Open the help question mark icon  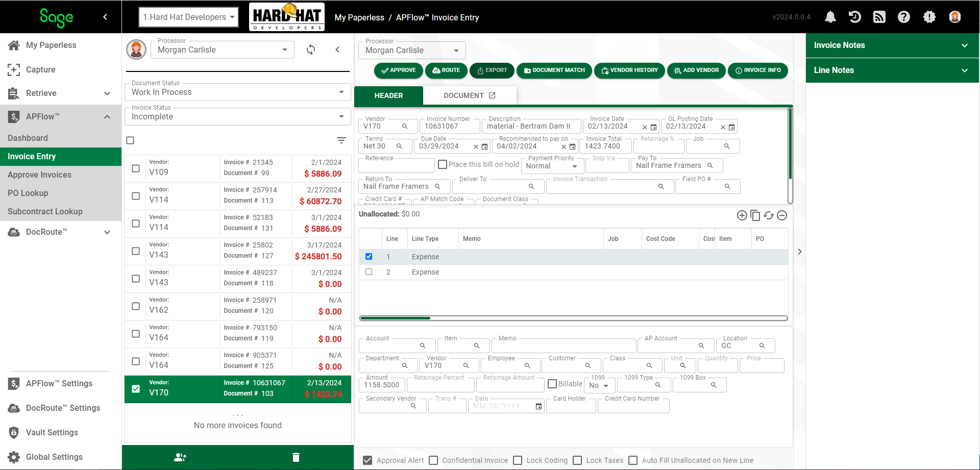pos(904,17)
